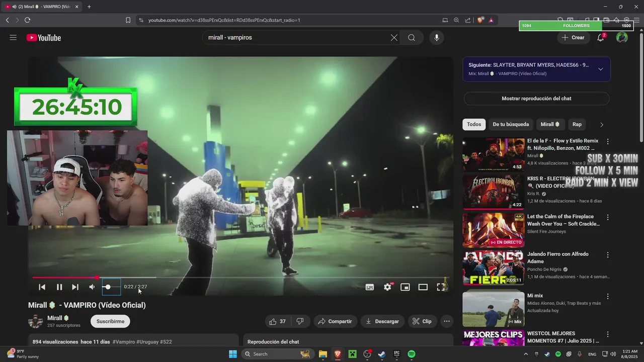Skip to the next video
Image resolution: width=644 pixels, height=362 pixels.
coord(75,287)
